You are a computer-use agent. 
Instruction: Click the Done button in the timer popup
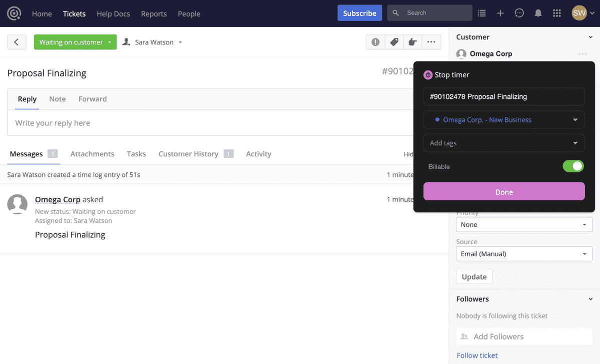[503, 191]
